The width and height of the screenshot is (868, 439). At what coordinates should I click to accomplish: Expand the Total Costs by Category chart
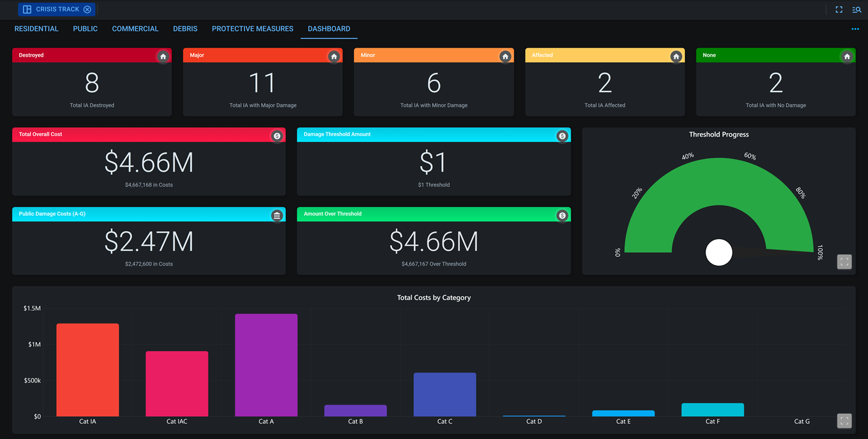coord(844,420)
